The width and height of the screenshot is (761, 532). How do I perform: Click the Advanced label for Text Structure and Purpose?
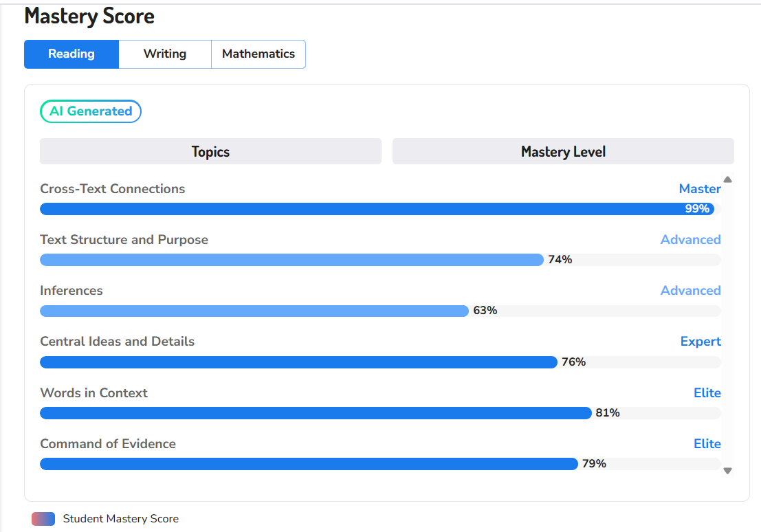690,239
